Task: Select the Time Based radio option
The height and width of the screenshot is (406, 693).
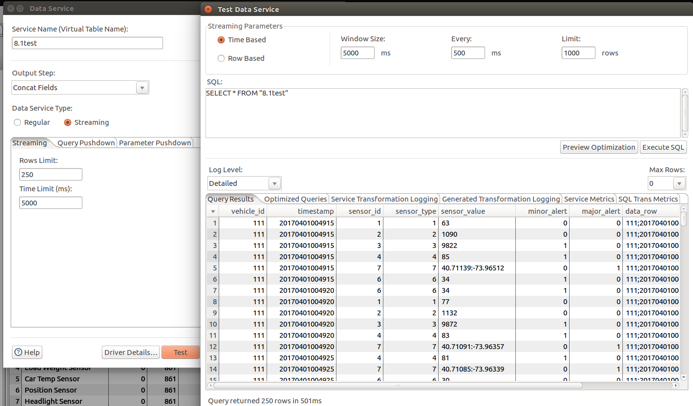Action: point(221,40)
